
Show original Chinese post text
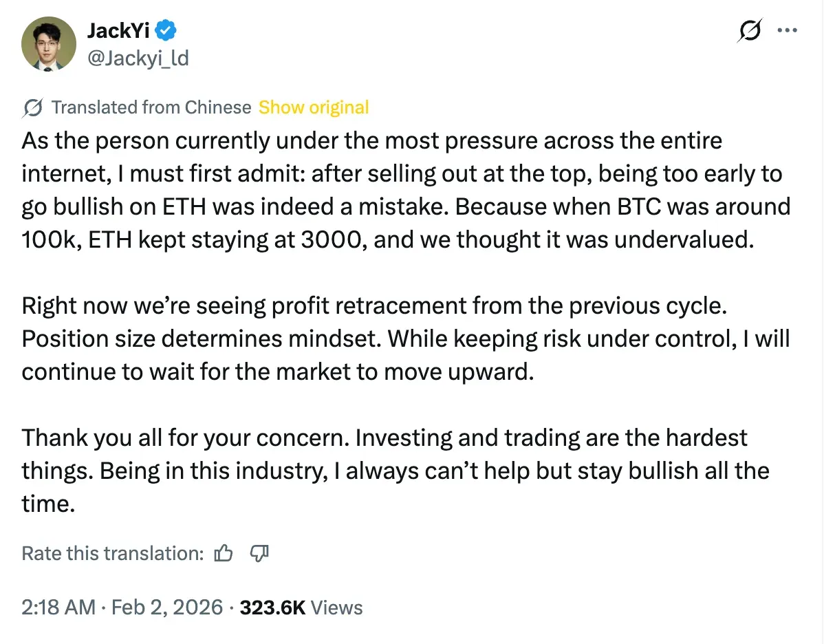(x=314, y=108)
